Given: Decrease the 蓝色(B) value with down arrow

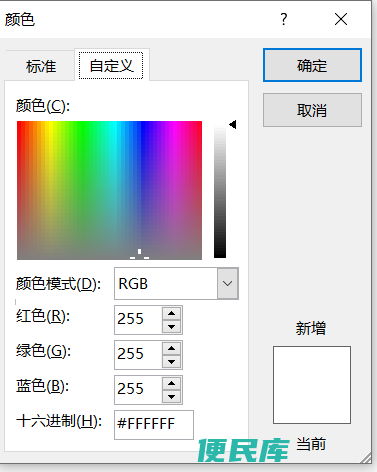Looking at the screenshot, I should point(171,397).
